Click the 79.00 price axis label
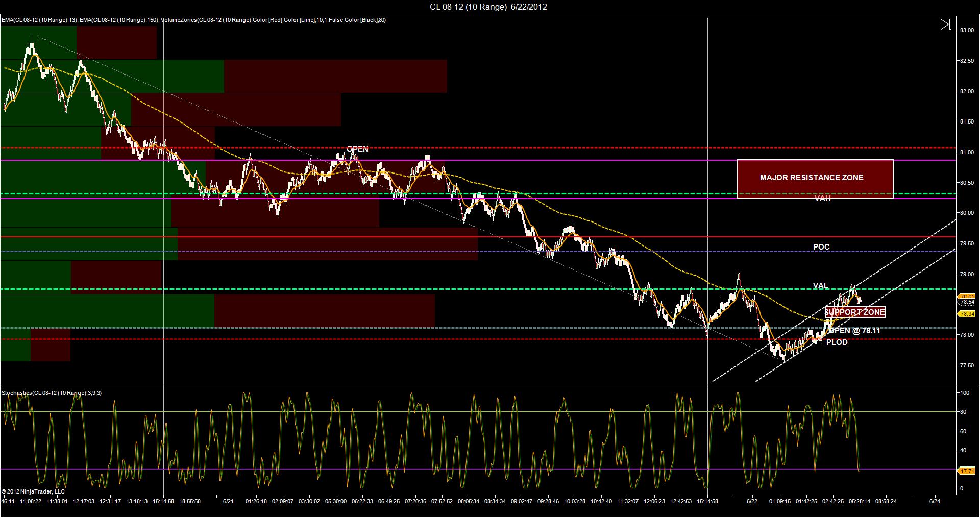The image size is (980, 518). pos(967,275)
